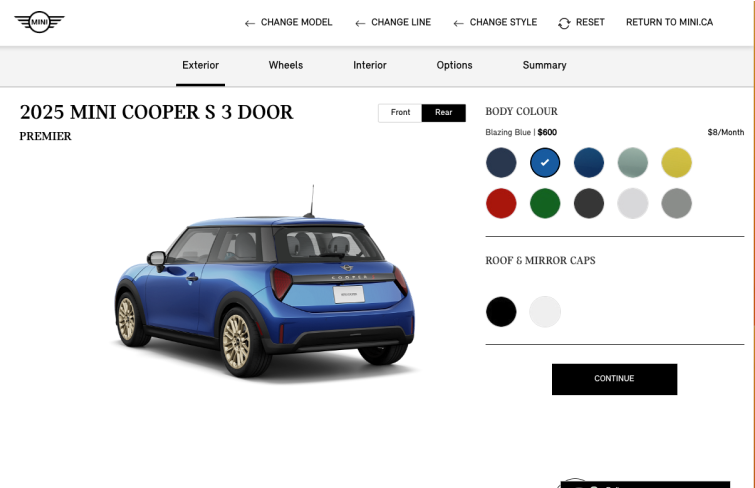Screen dimensions: 755x488
Task: Select the white roof and mirror caps
Action: tap(545, 312)
